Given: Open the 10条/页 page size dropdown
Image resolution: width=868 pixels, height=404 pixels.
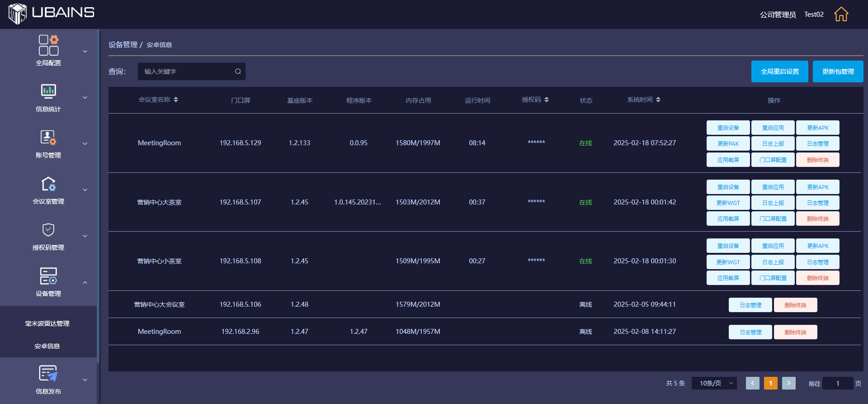Looking at the screenshot, I should coord(714,383).
